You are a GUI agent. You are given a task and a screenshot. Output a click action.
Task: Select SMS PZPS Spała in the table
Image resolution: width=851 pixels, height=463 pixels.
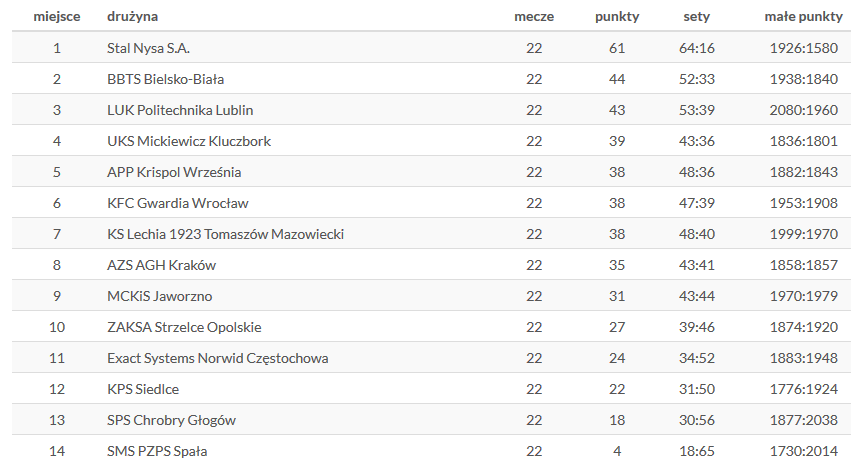click(x=157, y=451)
